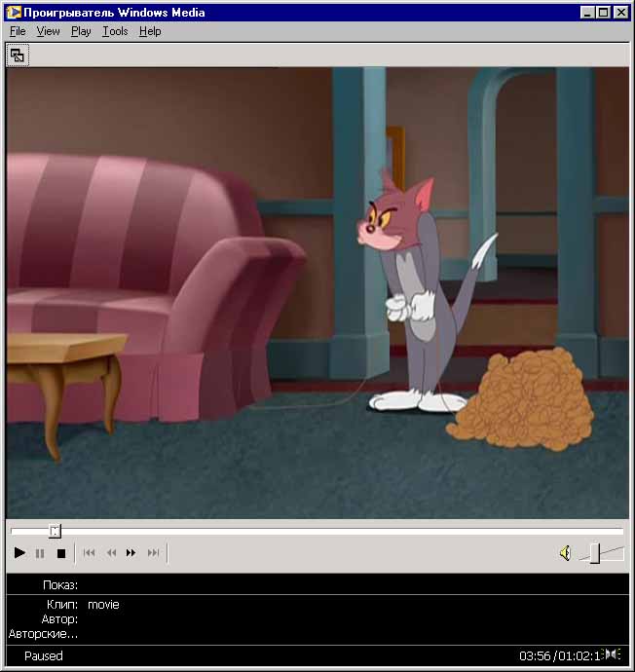The image size is (635, 672).
Task: Start playback with the Play button
Action: point(19,553)
